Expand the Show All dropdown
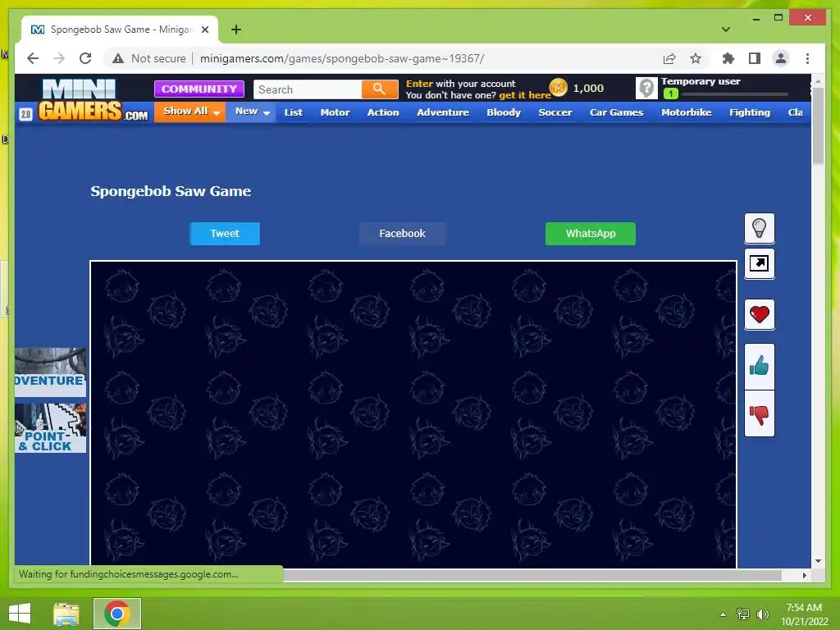Screen dimensions: 840x630 click(190, 112)
